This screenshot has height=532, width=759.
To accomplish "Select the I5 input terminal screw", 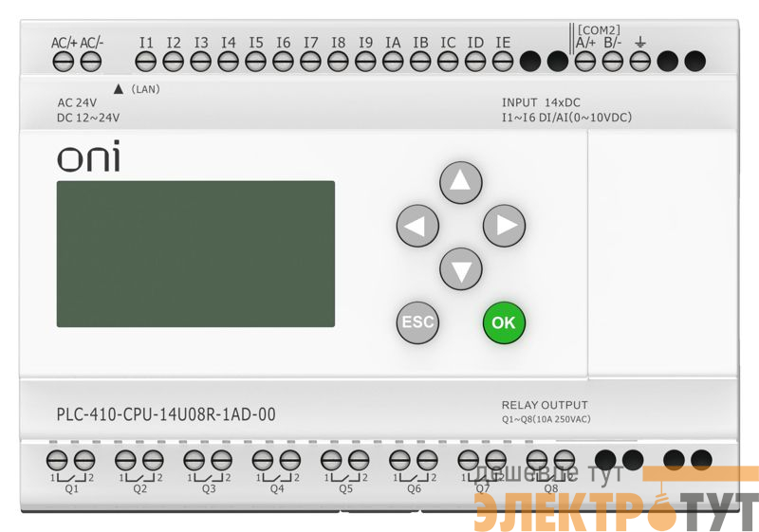I will (255, 62).
